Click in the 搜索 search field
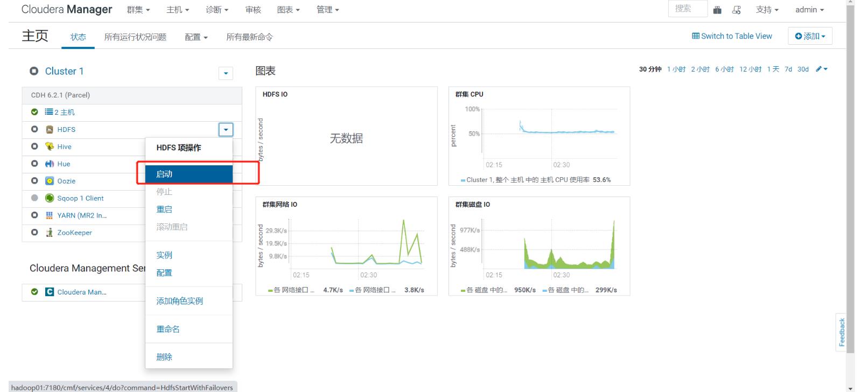The height and width of the screenshot is (392, 868). click(688, 9)
